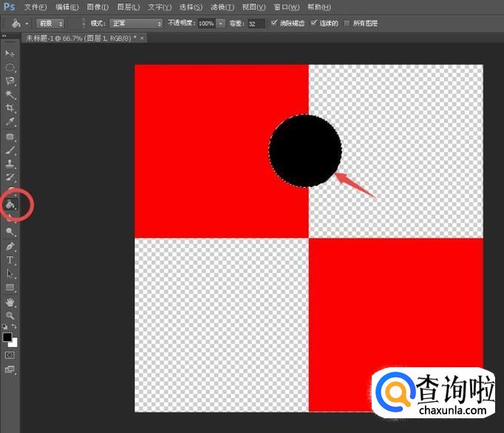Choose the Horizontal Type tool
This screenshot has height=433, width=504.
[x=10, y=260]
